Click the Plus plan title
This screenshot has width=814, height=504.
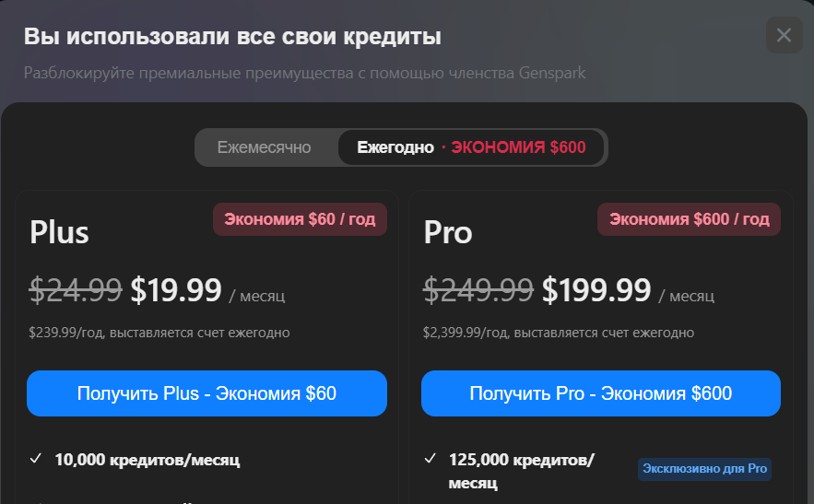coord(59,232)
